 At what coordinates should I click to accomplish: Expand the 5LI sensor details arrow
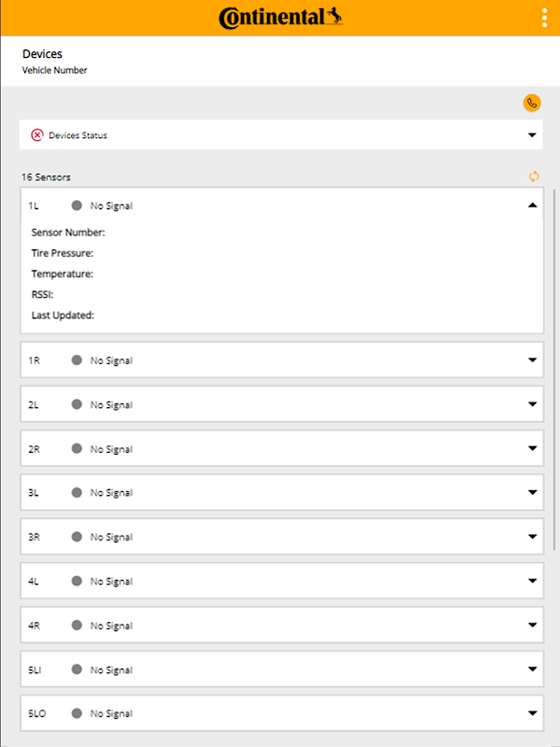pyautogui.click(x=532, y=669)
